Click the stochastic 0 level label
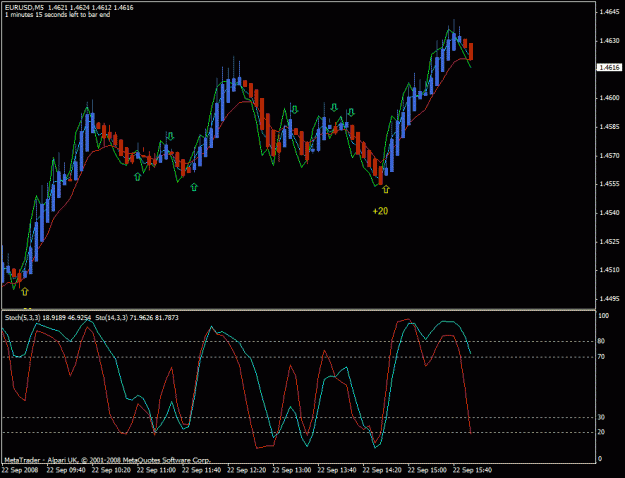Viewport: 625px width, 478px height. click(x=600, y=459)
